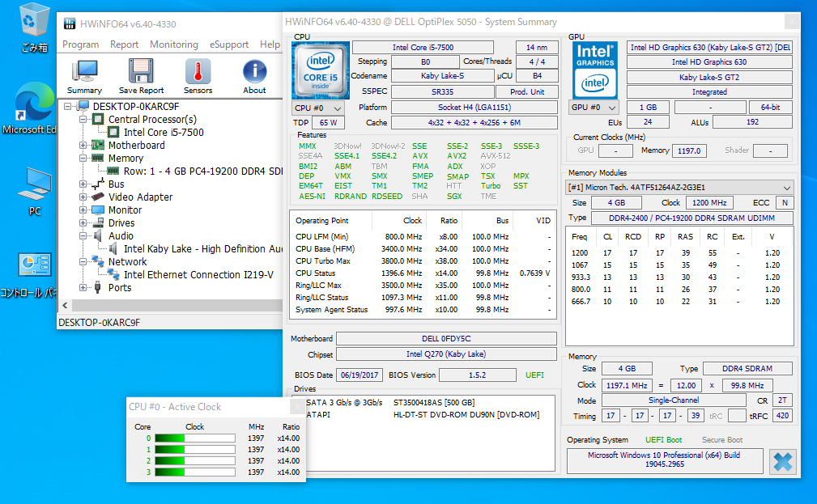
Task: Open the CPU #0 selector dropdown
Action: (x=317, y=108)
